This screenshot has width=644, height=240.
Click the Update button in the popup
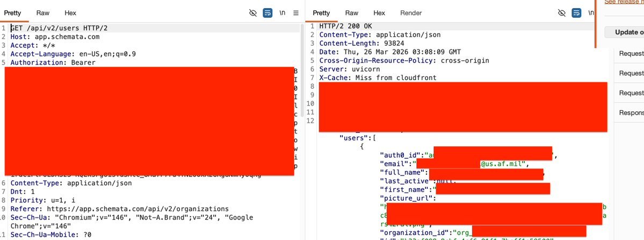point(624,32)
